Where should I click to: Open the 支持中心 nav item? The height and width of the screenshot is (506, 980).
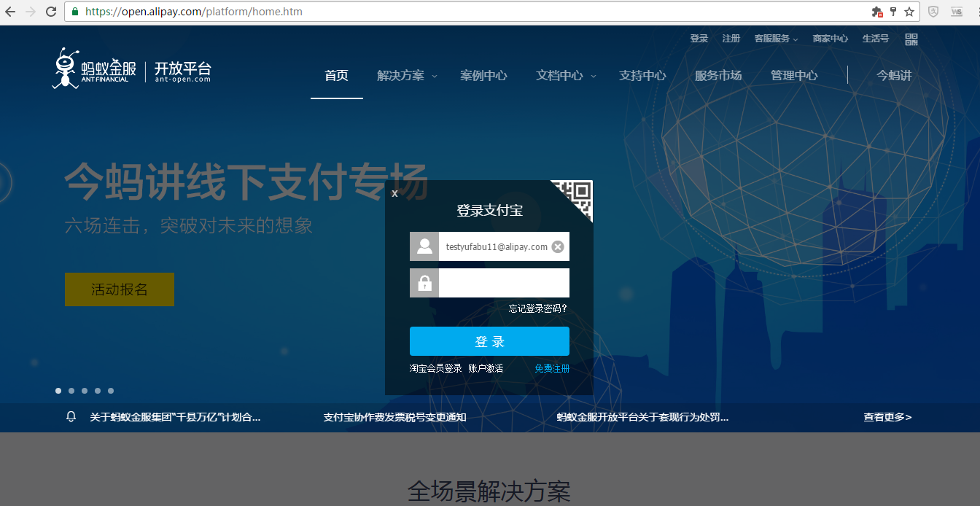coord(642,75)
